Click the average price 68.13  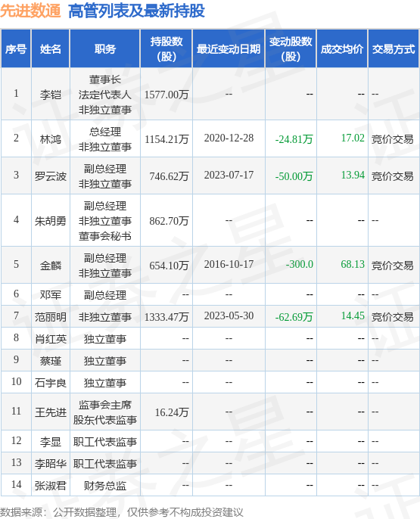(353, 264)
